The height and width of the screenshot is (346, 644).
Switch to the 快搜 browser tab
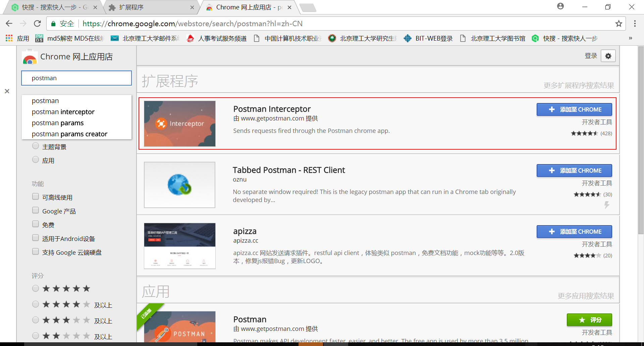tap(54, 7)
